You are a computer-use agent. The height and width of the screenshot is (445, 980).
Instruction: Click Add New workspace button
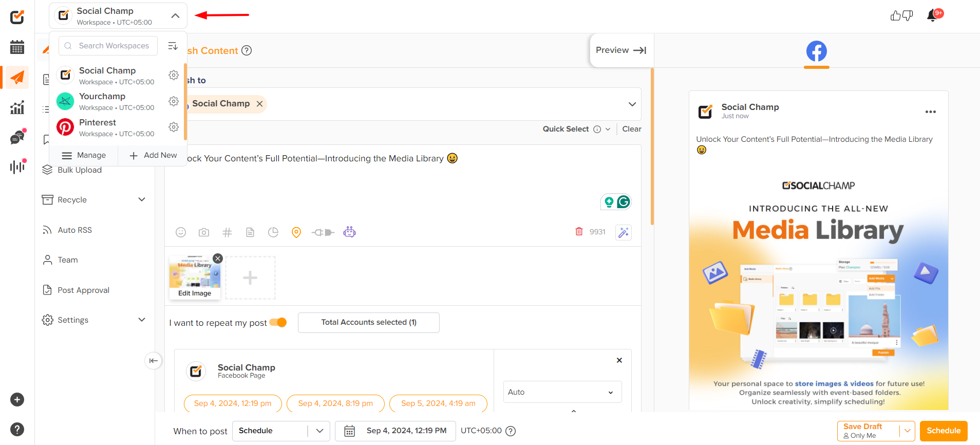click(153, 155)
